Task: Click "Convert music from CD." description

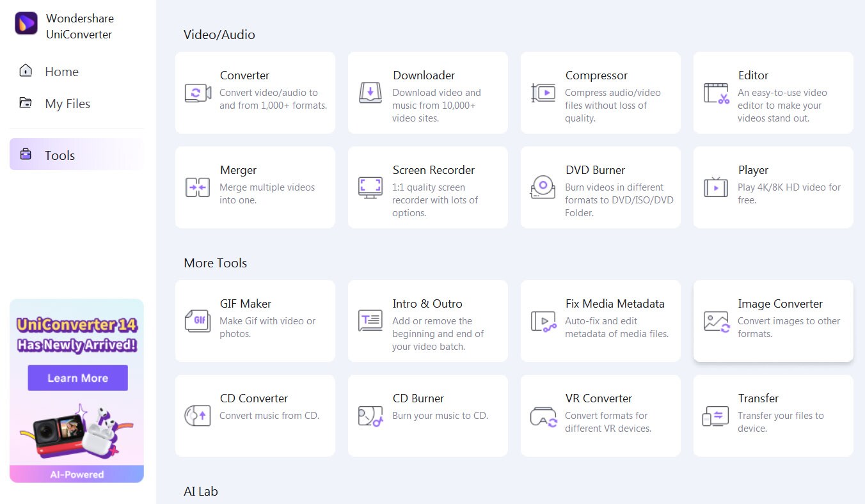Action: coord(269,416)
